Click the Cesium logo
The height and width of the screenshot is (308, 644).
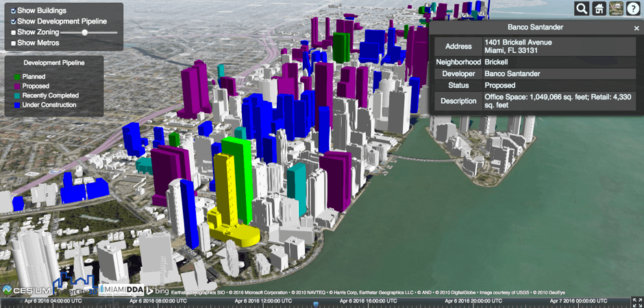[26, 291]
